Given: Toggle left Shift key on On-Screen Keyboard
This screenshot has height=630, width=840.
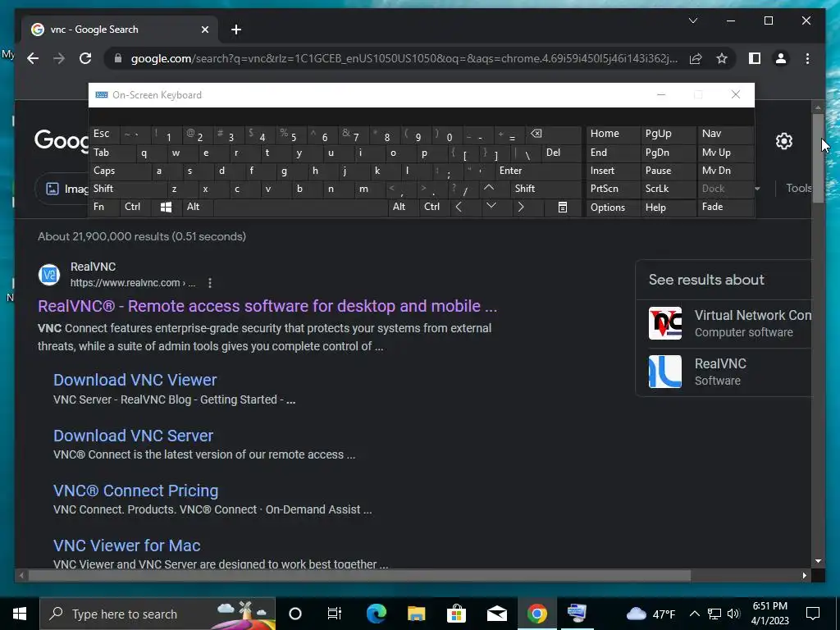Looking at the screenshot, I should click(x=127, y=189).
